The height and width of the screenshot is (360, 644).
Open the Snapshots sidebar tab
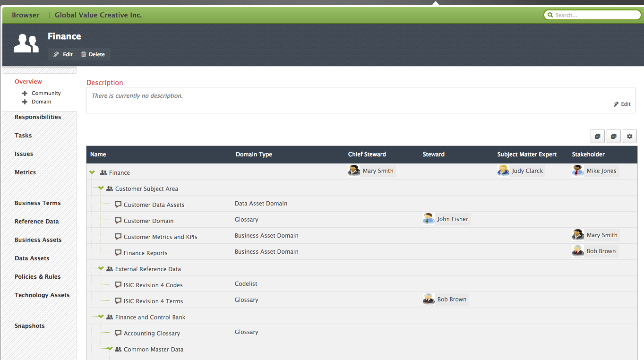tap(30, 326)
